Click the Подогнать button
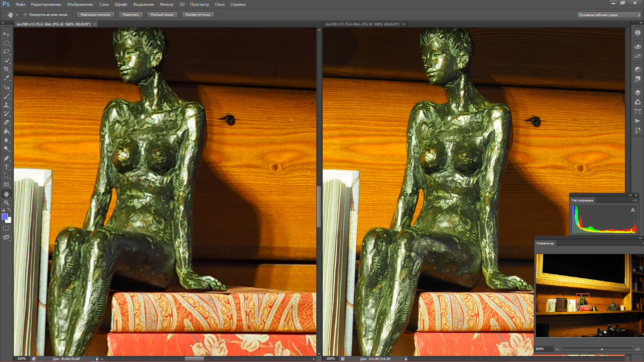This screenshot has width=644, height=362. (131, 15)
